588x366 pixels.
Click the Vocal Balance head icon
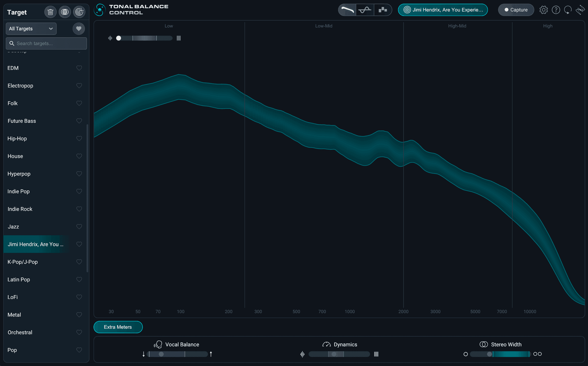pos(158,344)
